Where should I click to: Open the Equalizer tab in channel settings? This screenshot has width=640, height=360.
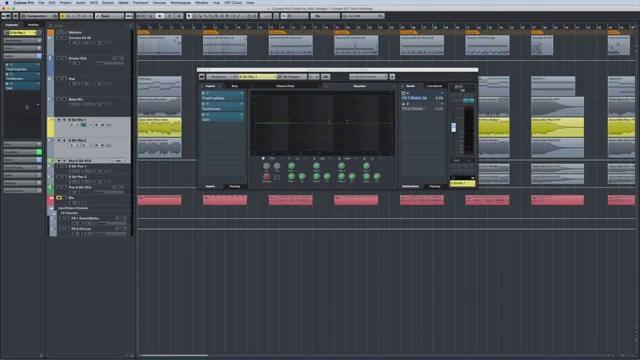click(x=360, y=86)
